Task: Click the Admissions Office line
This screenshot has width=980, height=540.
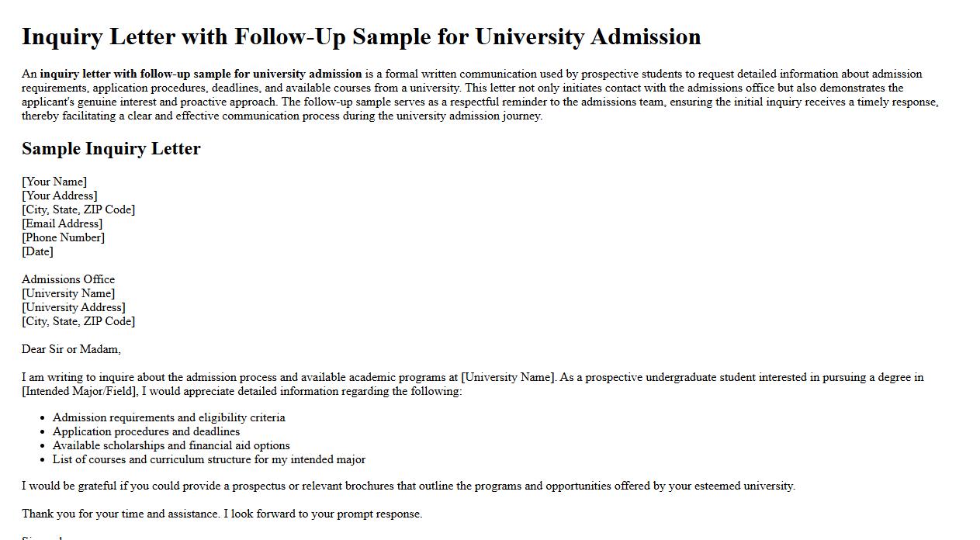Action: 68,279
